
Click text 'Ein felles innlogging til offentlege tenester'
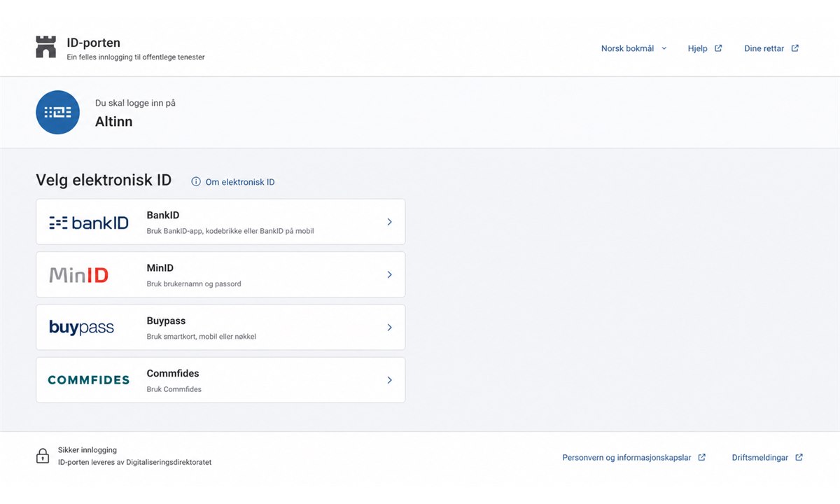(x=136, y=57)
